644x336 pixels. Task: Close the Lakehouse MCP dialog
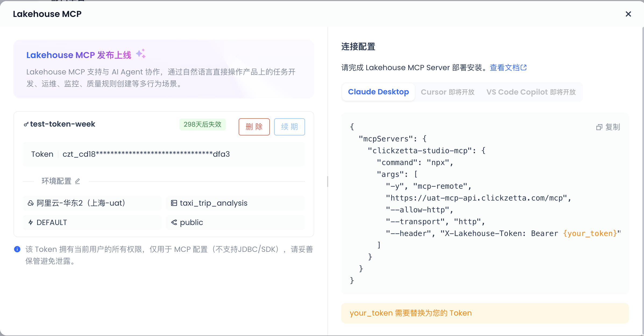pos(628,14)
